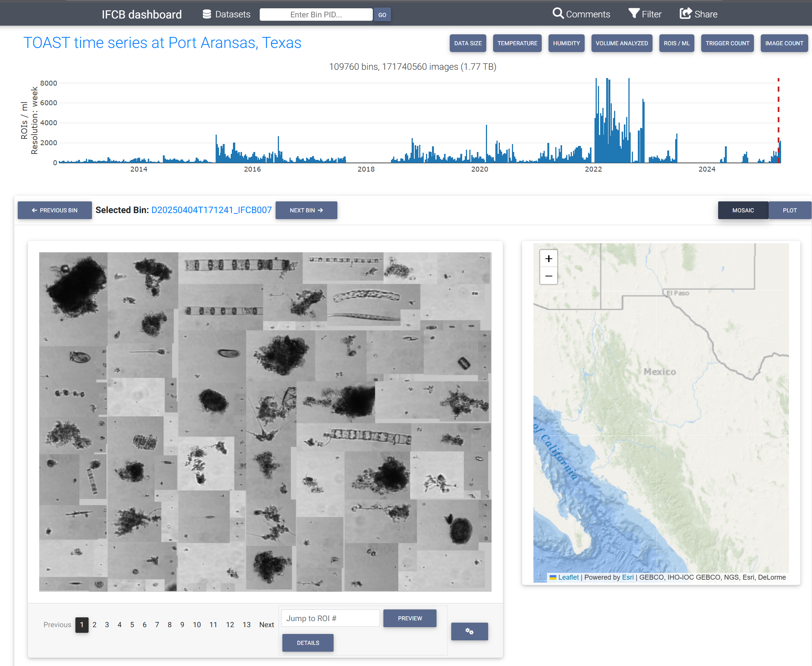
Task: Select the TRIGGER COUNT metric
Action: point(727,43)
